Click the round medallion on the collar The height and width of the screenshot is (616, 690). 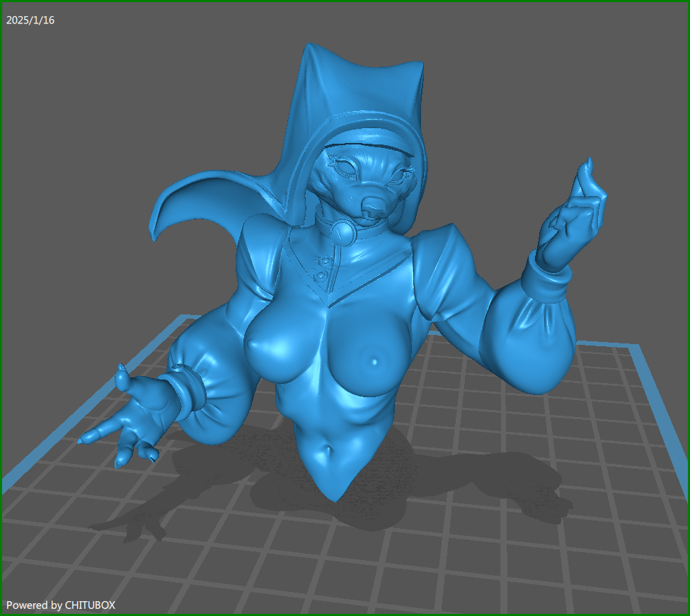coord(343,232)
